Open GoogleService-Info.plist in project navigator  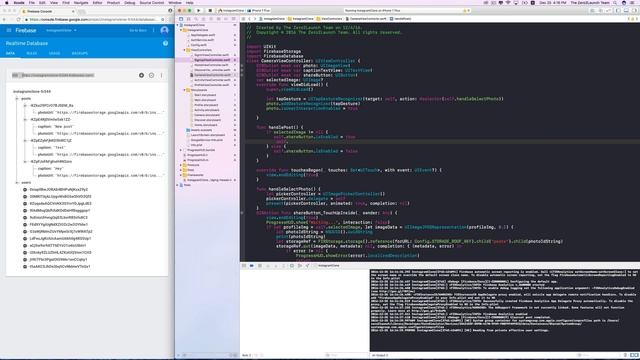pos(206,140)
